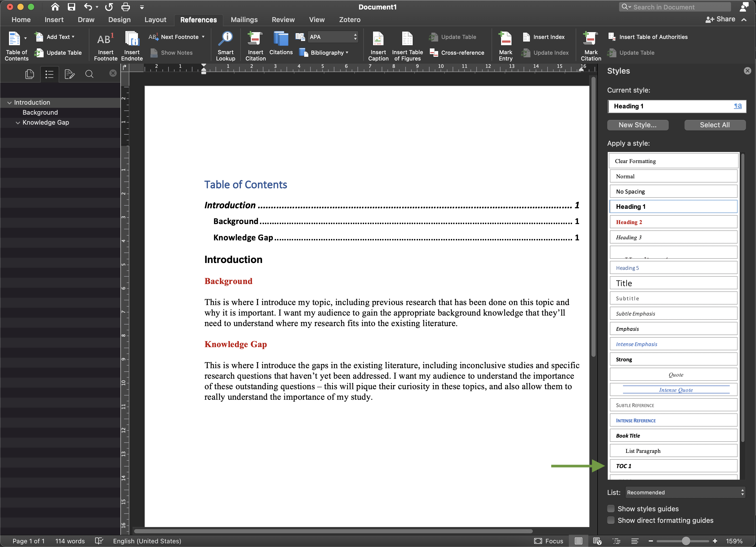Click Update Table next to Add Text

pyautogui.click(x=58, y=53)
